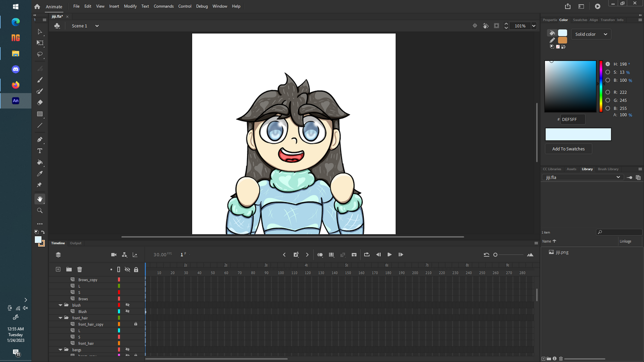This screenshot has width=644, height=362.
Task: Step back one frame
Action: click(x=378, y=255)
